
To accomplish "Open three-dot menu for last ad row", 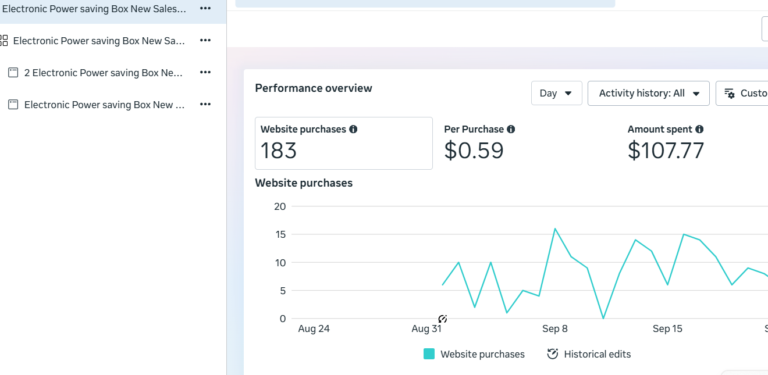I will coord(205,104).
